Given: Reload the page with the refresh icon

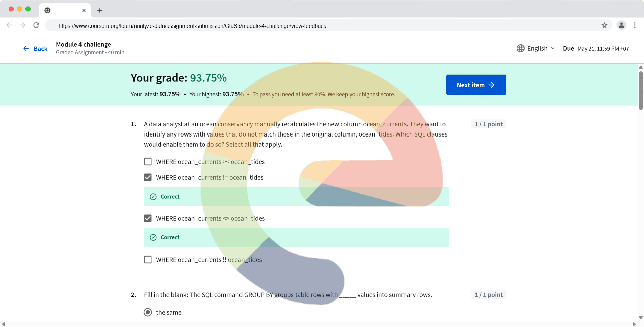Looking at the screenshot, I should click(36, 25).
